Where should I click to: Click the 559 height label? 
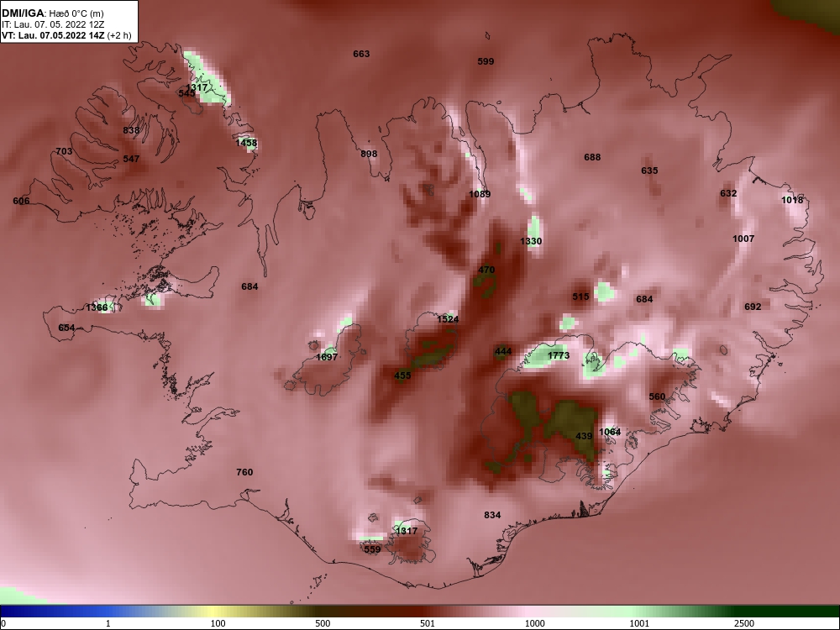(x=372, y=549)
